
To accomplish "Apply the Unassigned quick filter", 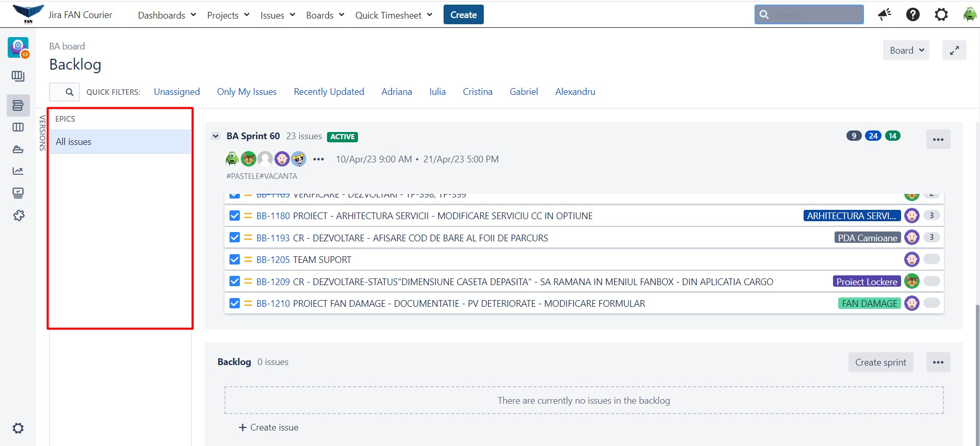I will [176, 92].
